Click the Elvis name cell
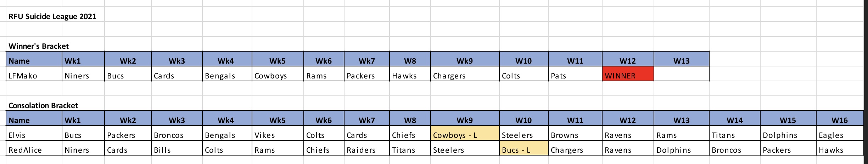This screenshot has height=164, width=868. [x=34, y=133]
